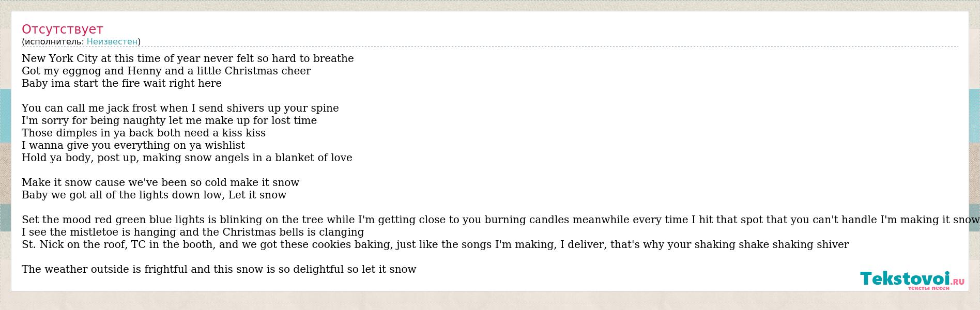The image size is (980, 310).
Task: Click the "тексты песен" tagline under logo
Action: click(929, 288)
